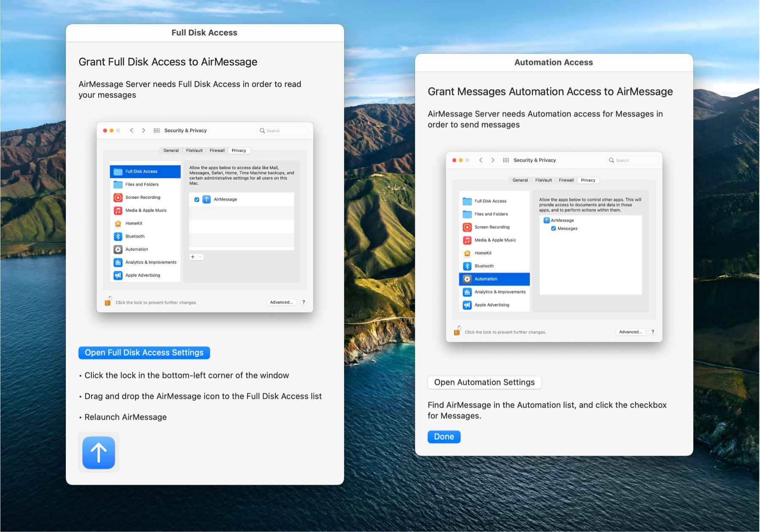Open Firewall tab in Automation Access window
Viewport: 760px width, 532px height.
tap(566, 180)
